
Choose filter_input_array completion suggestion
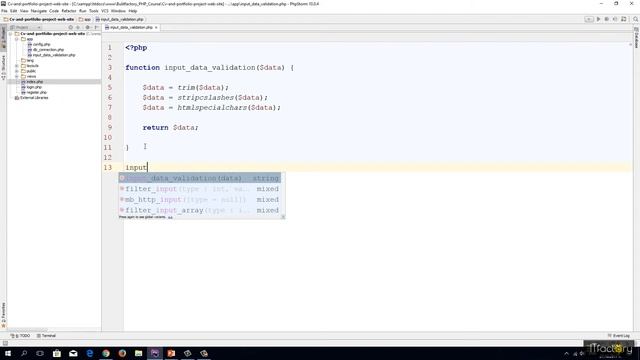(200, 210)
